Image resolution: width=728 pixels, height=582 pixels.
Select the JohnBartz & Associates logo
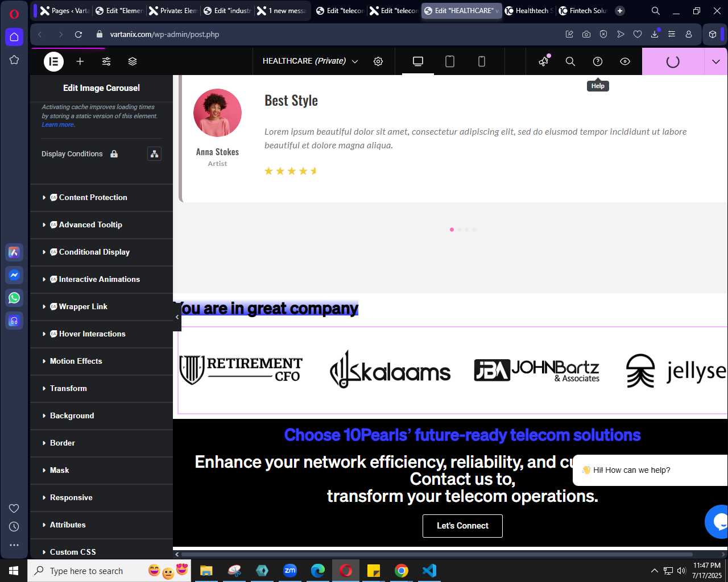537,370
